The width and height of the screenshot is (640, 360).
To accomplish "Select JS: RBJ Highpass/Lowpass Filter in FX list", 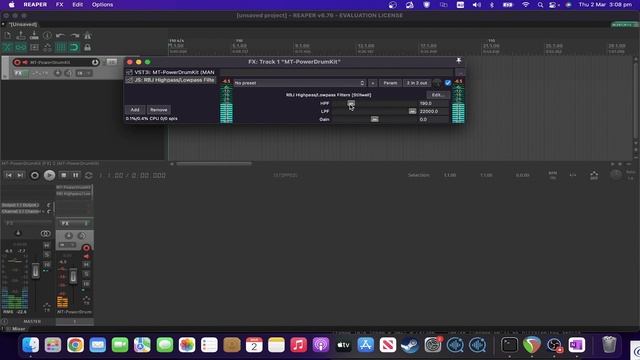I will pos(174,80).
